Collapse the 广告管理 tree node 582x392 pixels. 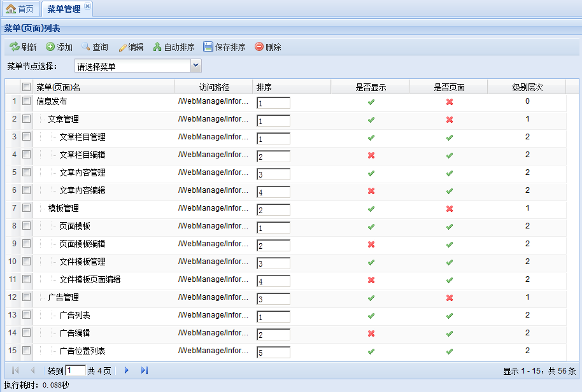pyautogui.click(x=41, y=297)
